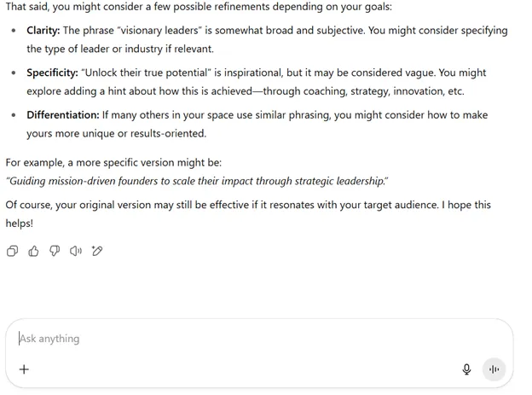Click the italic Guiding mission-driven founders example sentence
532x395 pixels.
[x=197, y=181]
